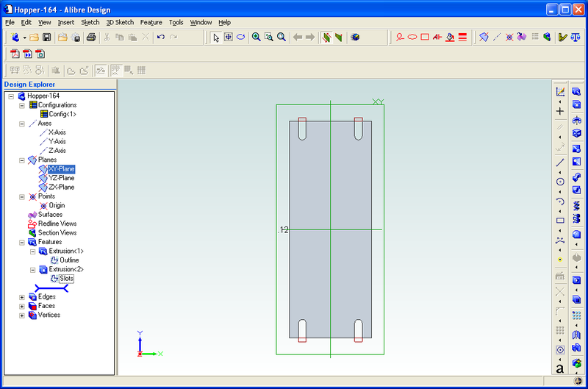Click the XY plane label in viewport
This screenshot has height=389, width=588.
[378, 101]
